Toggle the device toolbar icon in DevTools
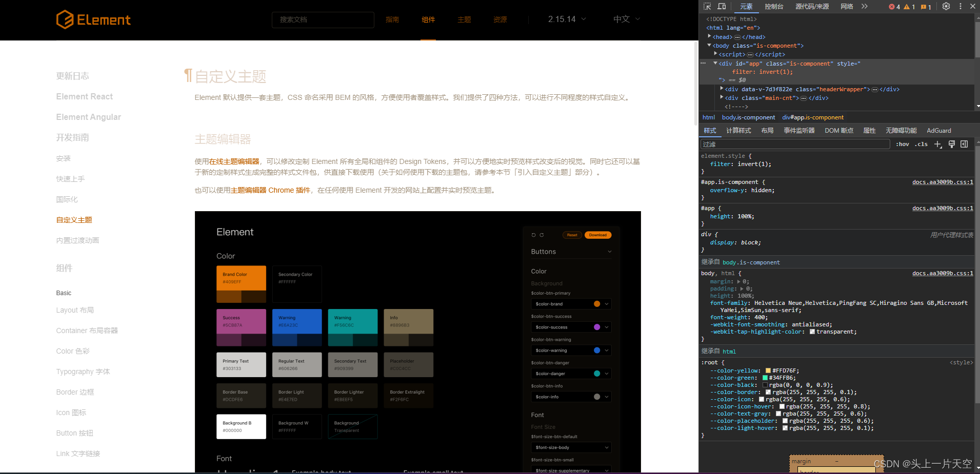Screen dimensions: 980x474 tap(722, 7)
